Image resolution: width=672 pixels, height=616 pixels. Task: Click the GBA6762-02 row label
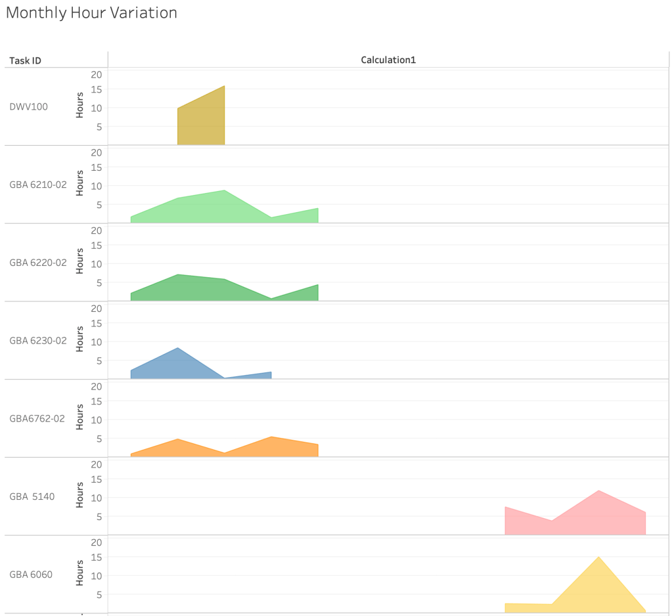37,418
